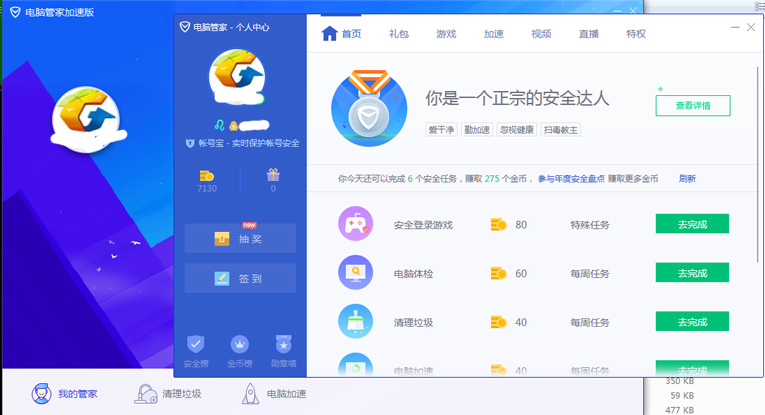Click the 电脑体检 monitor icon
765x415 pixels.
click(x=355, y=273)
